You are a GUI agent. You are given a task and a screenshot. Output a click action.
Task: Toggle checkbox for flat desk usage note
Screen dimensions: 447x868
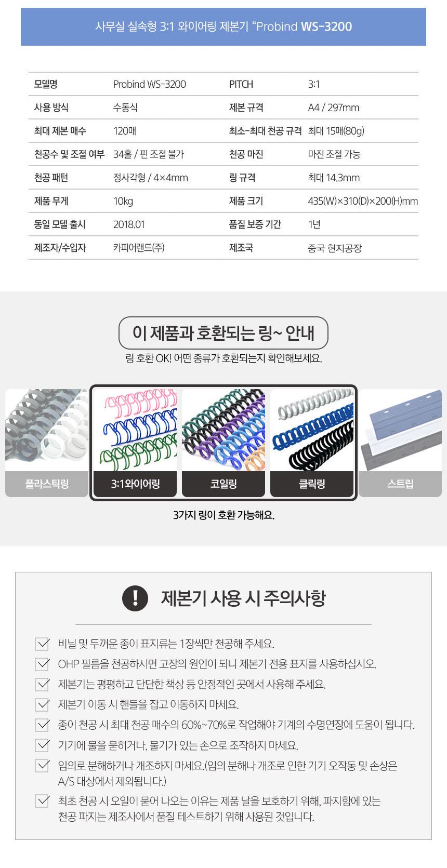tap(42, 685)
